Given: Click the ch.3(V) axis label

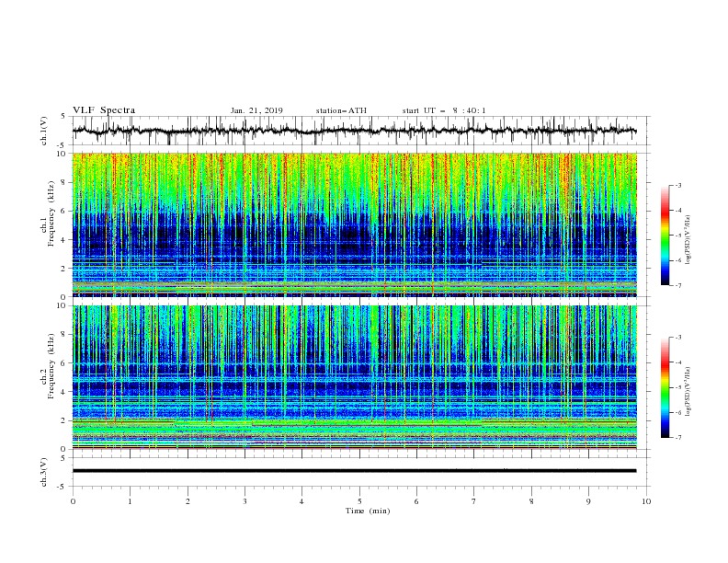Looking at the screenshot, I should pyautogui.click(x=44, y=472).
